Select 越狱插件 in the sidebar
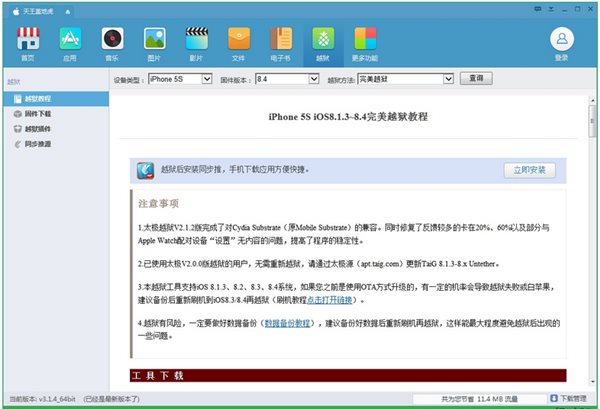Viewport: 600px width, 409px height. click(38, 129)
